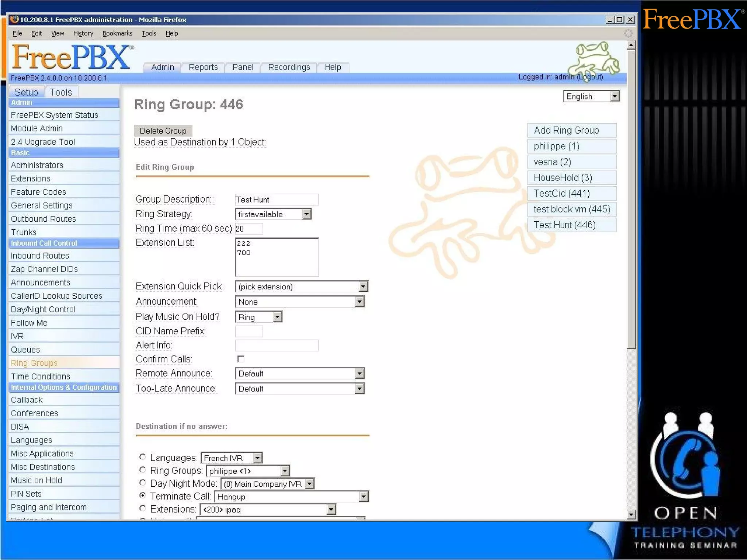
Task: Open the Play Music On Hold dropdown
Action: pos(258,317)
